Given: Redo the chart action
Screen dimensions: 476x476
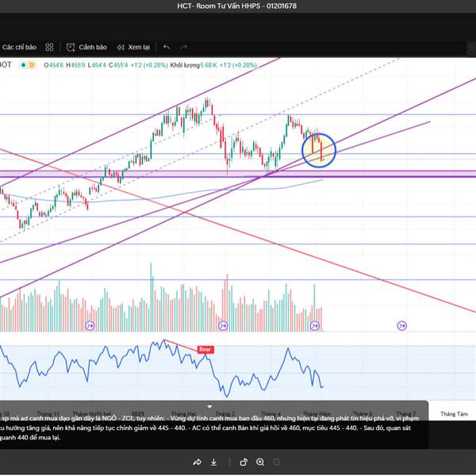Looking at the screenshot, I should click(183, 48).
